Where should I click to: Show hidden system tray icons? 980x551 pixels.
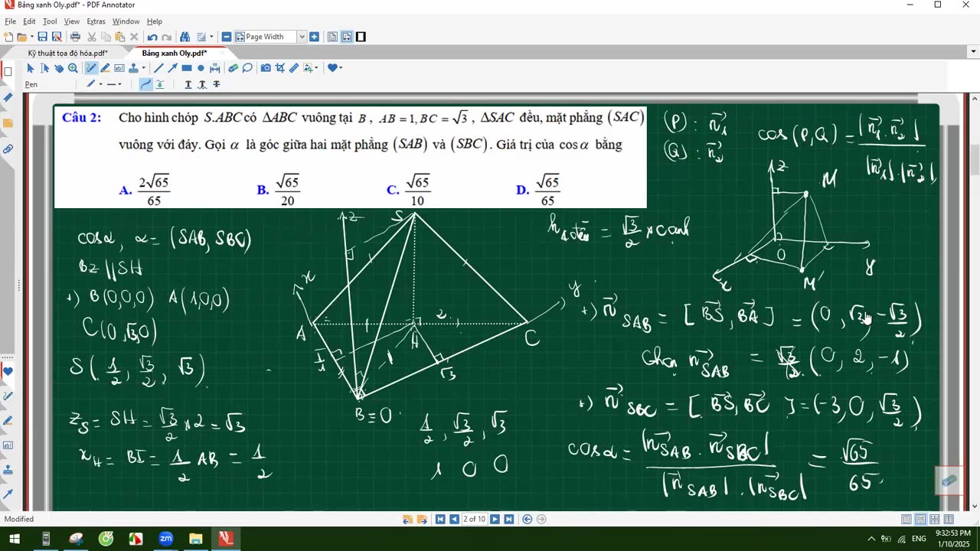point(870,539)
